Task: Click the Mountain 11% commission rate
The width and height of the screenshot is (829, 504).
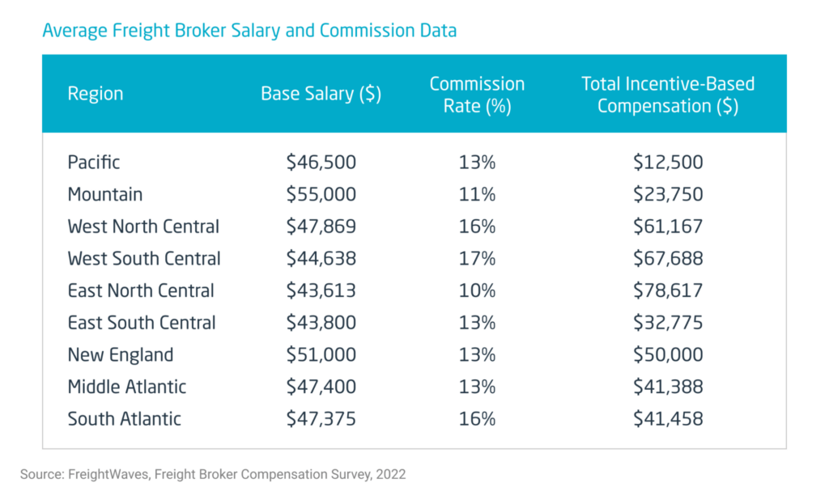Action: click(477, 194)
